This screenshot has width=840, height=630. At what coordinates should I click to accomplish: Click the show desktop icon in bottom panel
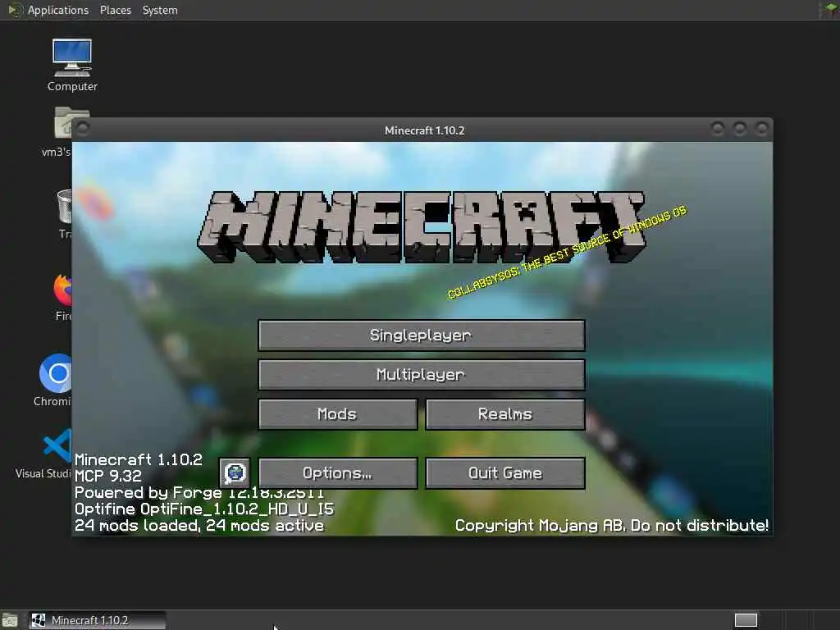point(10,621)
